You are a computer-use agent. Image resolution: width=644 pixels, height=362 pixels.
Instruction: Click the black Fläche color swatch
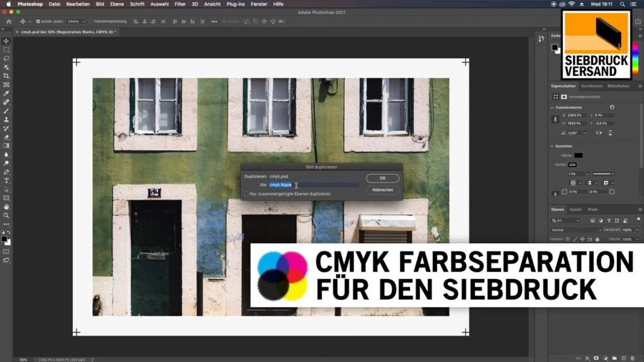click(x=578, y=155)
